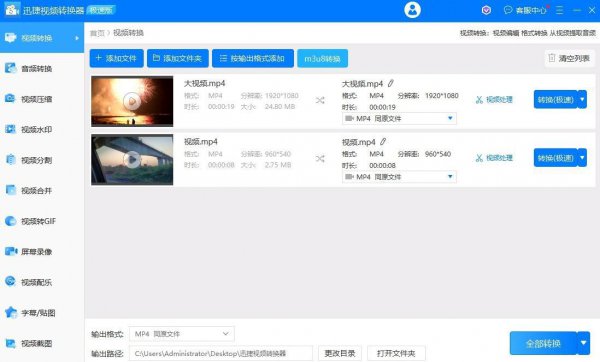Click the 大视频.mp4 source file name
Screen dimensions: 600x362
(x=204, y=83)
